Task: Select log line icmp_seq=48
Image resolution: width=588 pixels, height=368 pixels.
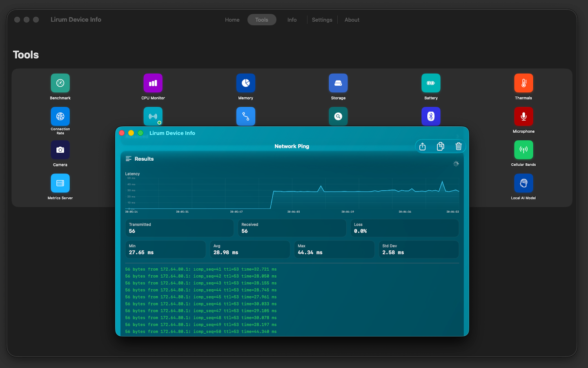Action: [201, 318]
